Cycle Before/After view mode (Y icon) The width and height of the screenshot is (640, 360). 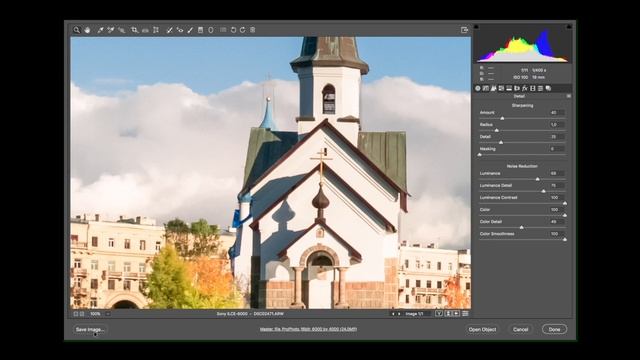439,314
